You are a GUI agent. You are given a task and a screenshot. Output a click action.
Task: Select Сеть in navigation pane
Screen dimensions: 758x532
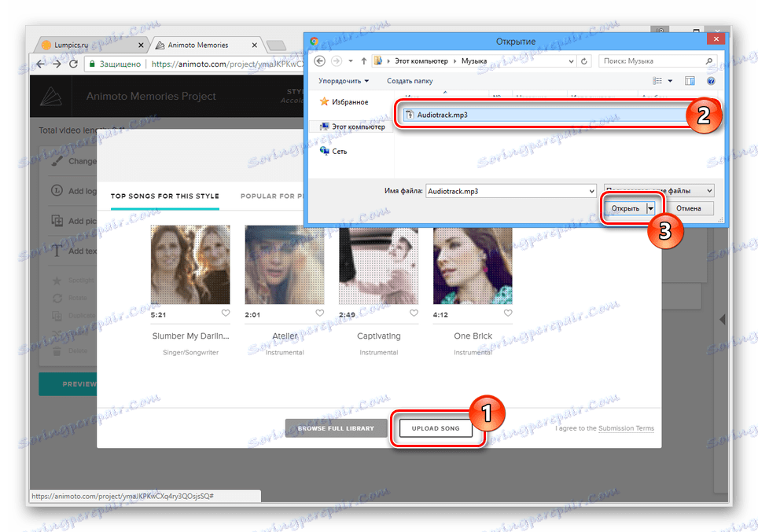[333, 151]
